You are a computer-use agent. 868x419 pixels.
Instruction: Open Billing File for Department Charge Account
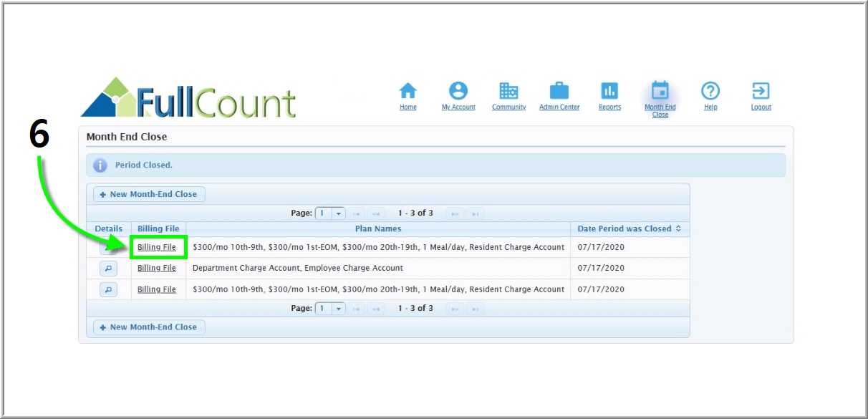tap(157, 268)
